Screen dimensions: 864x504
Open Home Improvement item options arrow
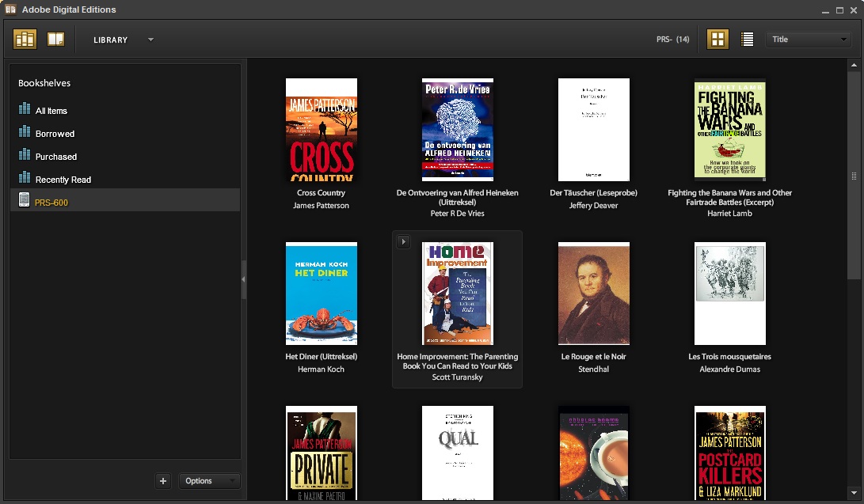(x=403, y=241)
